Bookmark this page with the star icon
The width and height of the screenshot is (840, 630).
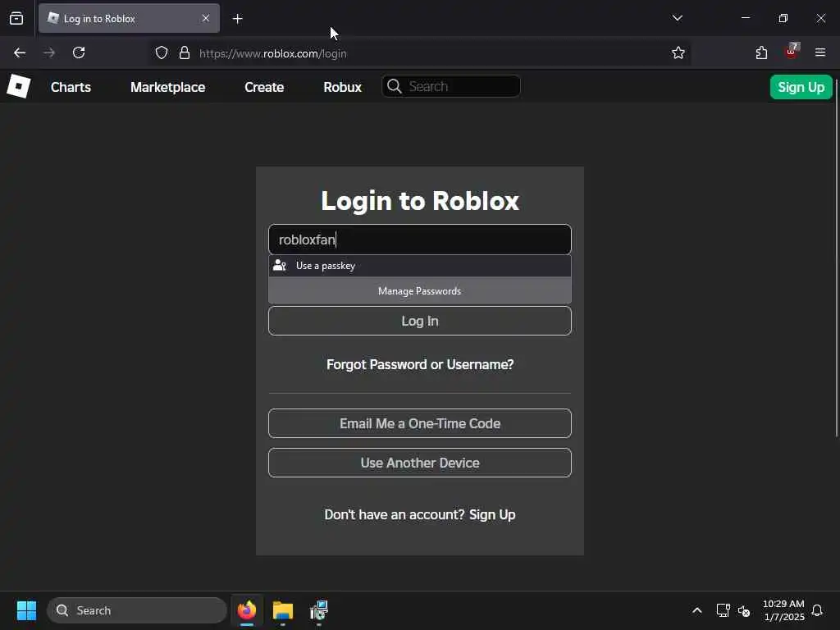(678, 52)
